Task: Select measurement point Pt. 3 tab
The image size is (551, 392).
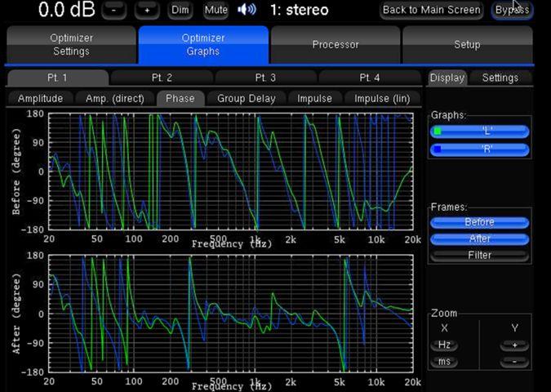Action: 265,78
